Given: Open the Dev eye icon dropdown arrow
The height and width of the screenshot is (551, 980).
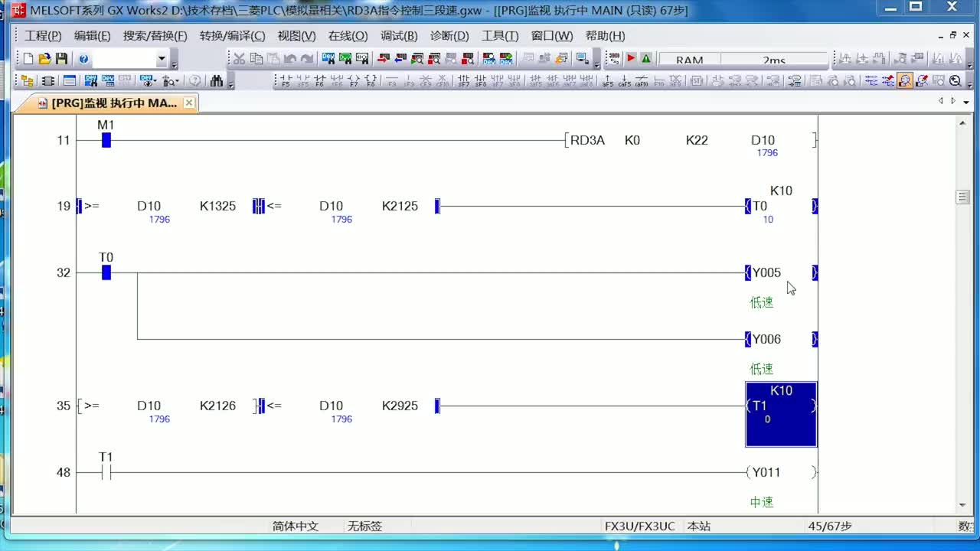Looking at the screenshot, I should (x=155, y=80).
